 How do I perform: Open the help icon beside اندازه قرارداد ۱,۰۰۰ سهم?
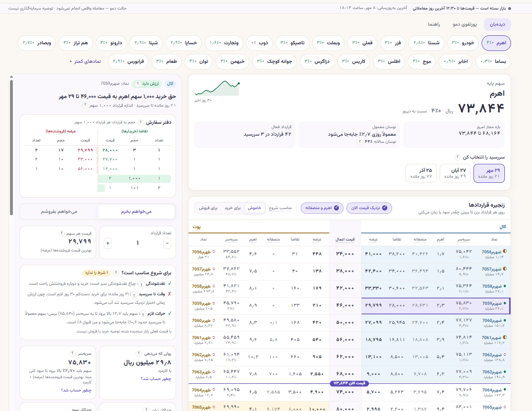86,105
